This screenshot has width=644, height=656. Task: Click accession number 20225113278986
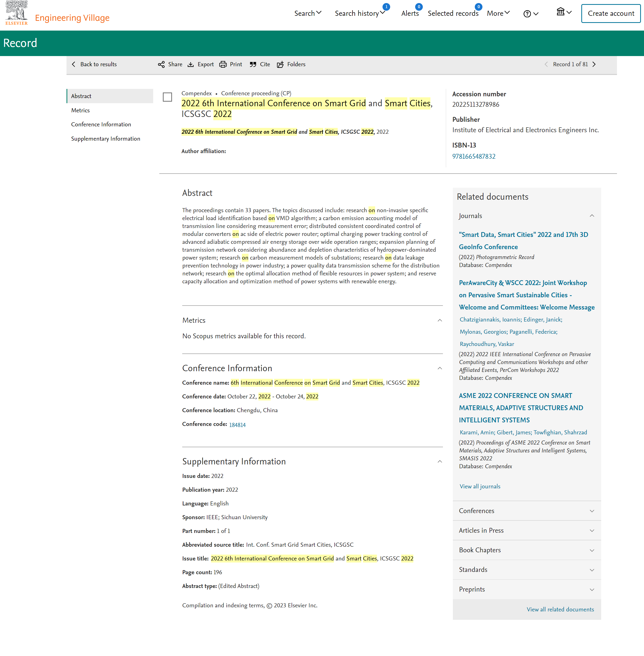click(x=476, y=104)
